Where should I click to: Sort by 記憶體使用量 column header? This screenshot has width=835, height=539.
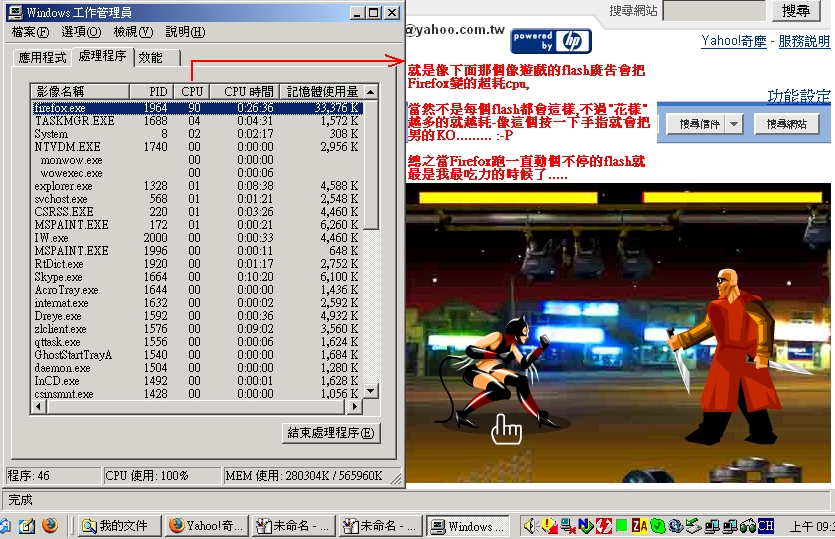coord(322,91)
